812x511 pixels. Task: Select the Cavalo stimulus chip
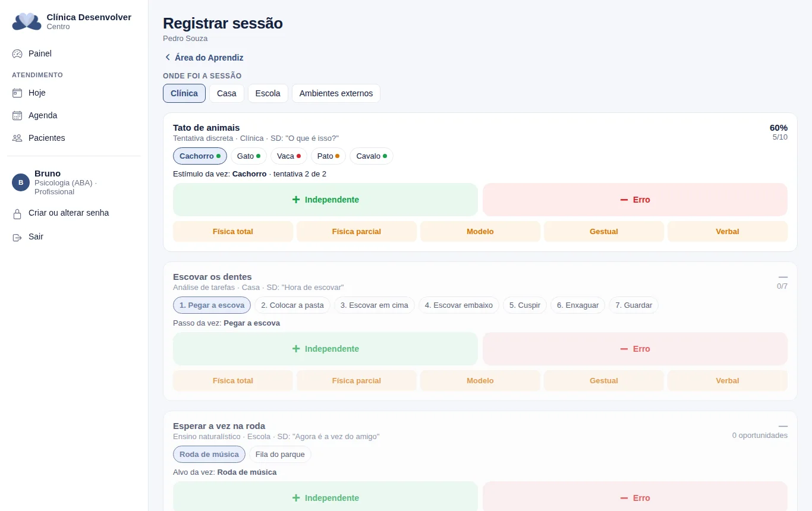pos(372,156)
